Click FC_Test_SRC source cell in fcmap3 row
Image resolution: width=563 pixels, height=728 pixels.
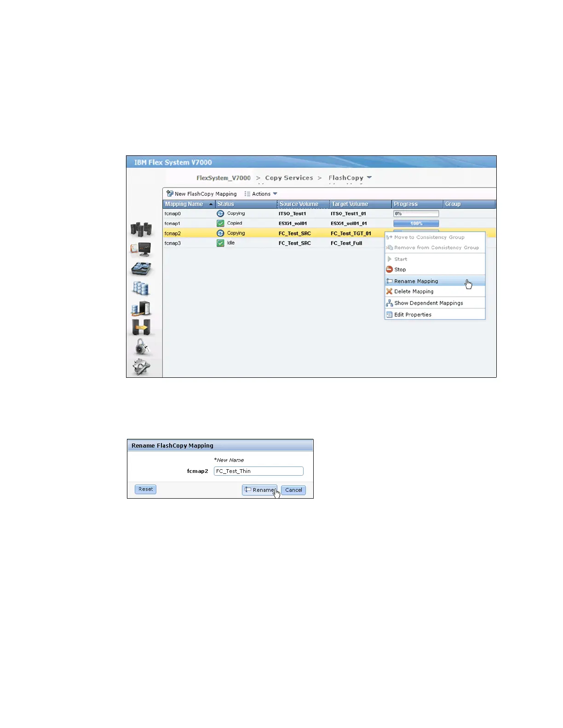pyautogui.click(x=295, y=243)
